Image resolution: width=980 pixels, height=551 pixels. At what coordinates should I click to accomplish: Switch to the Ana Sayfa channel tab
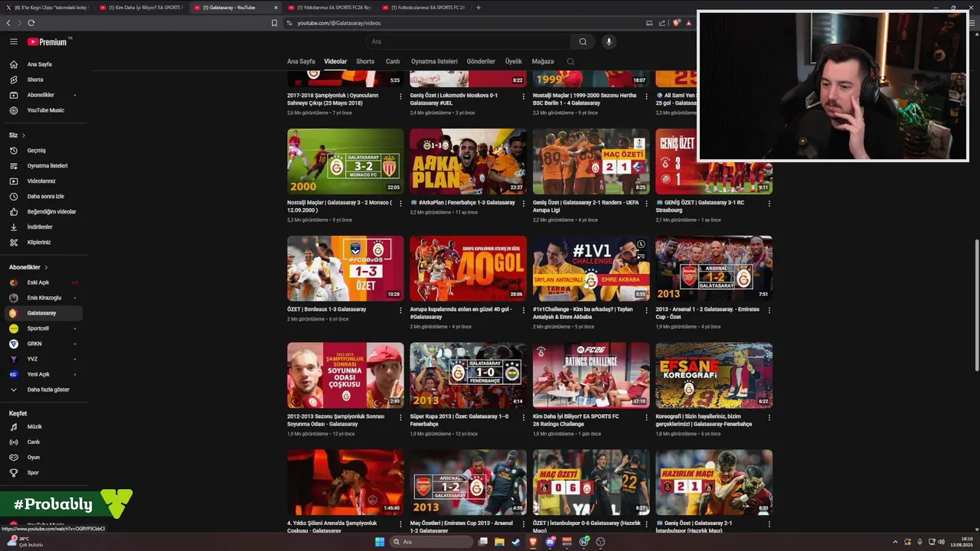click(301, 61)
